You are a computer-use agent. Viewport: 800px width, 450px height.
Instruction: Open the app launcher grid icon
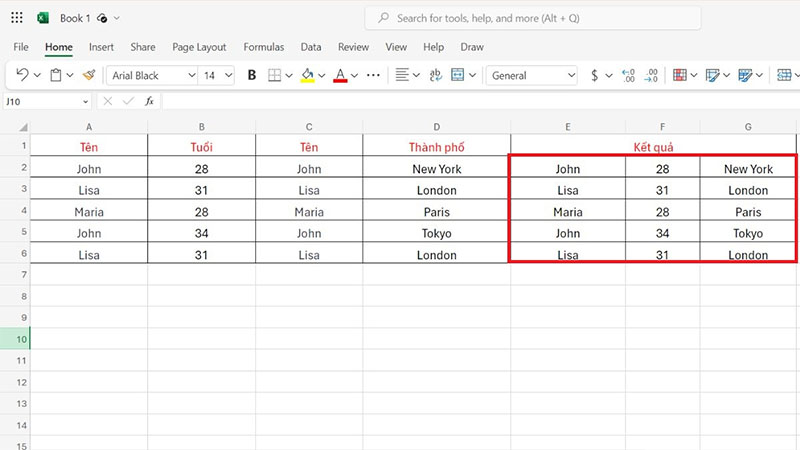[x=17, y=18]
